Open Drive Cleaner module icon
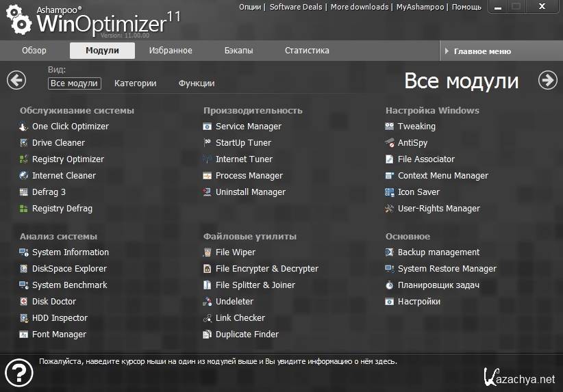This screenshot has height=392, width=563. [24, 143]
